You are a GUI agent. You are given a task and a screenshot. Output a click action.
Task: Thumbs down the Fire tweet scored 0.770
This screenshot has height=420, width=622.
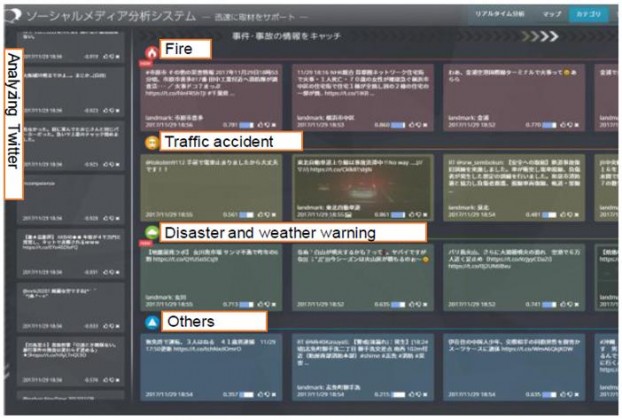click(570, 125)
